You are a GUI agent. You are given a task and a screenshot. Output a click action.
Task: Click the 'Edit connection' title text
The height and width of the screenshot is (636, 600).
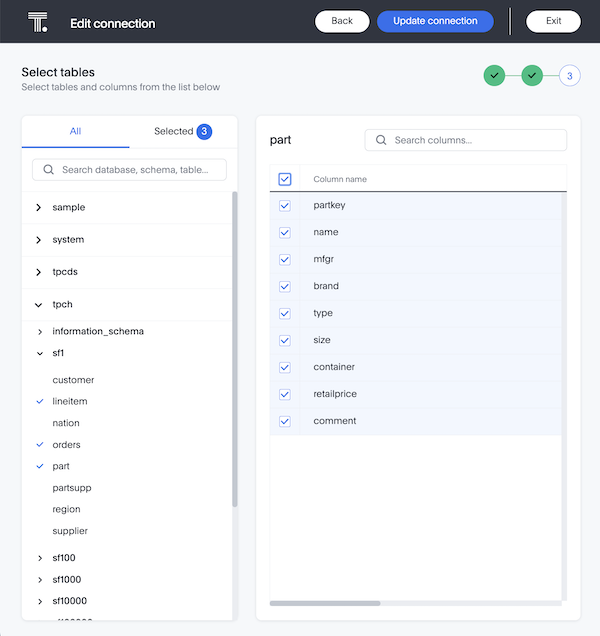[113, 24]
